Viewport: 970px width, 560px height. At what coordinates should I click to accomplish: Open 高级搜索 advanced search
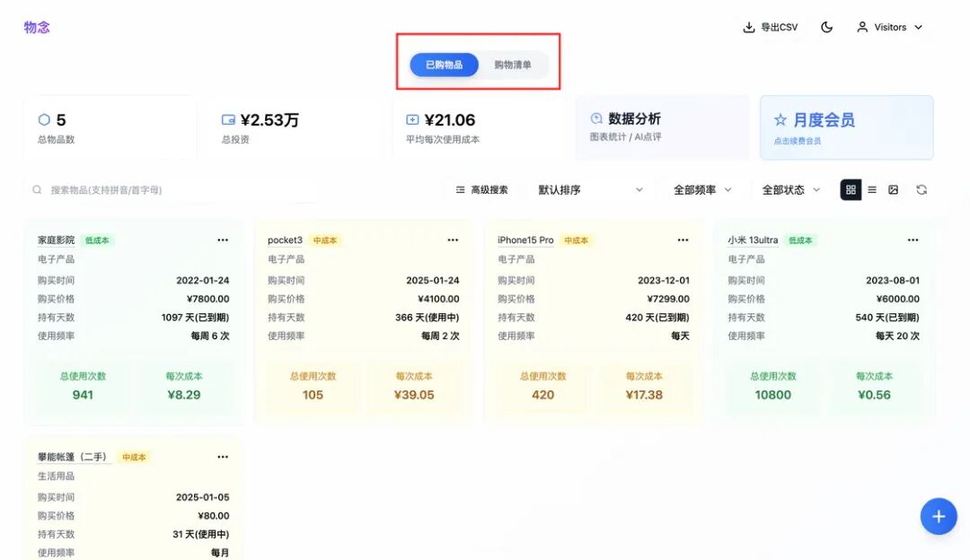click(481, 189)
